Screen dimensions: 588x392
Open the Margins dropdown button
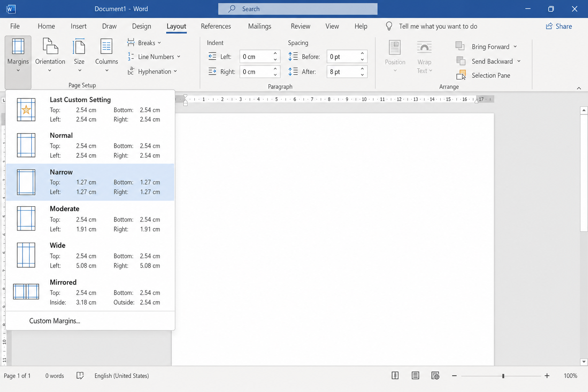pos(18,62)
